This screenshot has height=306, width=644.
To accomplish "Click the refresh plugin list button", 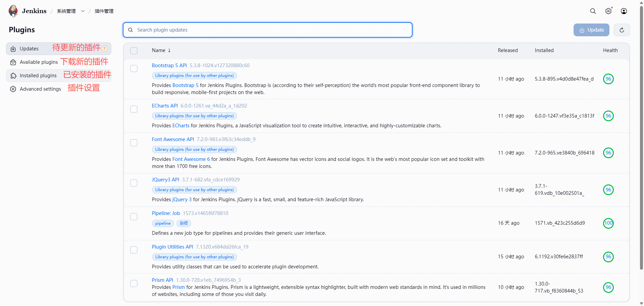I will point(622,30).
